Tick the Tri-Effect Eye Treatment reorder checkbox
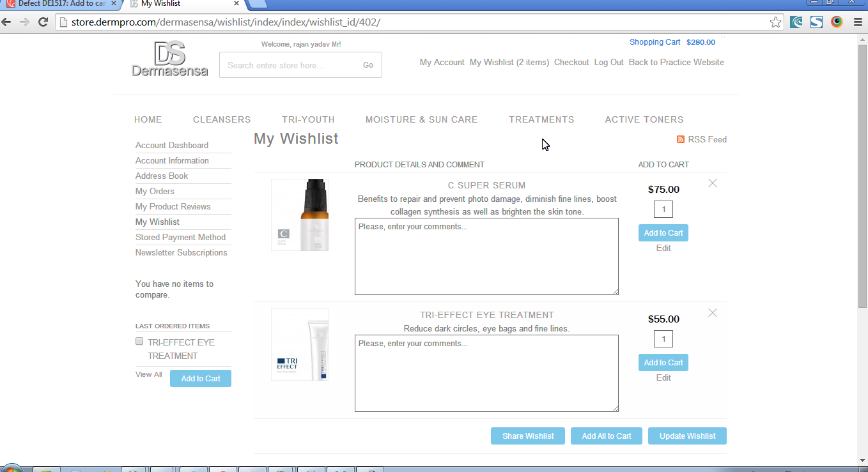Screen dimensions: 868x472 [x=139, y=341]
